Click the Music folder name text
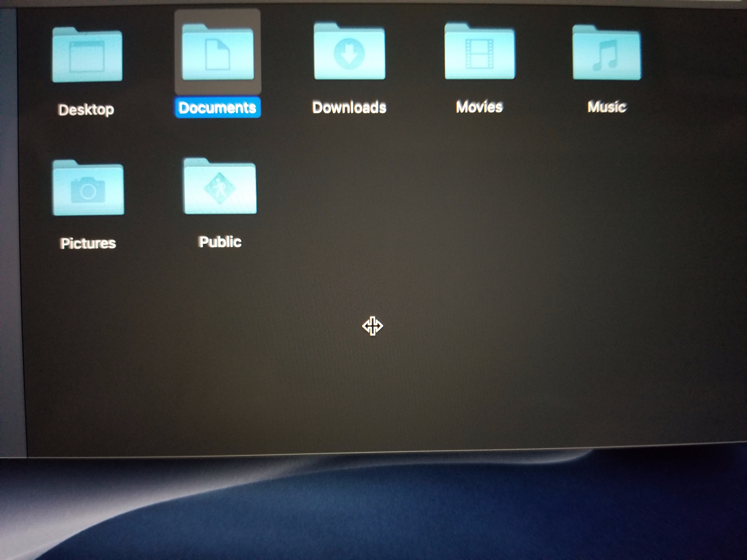Viewport: 747px width, 560px height. (607, 107)
